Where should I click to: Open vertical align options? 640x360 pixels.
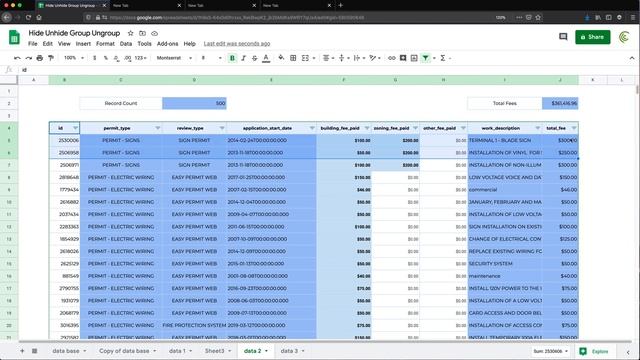(x=344, y=58)
